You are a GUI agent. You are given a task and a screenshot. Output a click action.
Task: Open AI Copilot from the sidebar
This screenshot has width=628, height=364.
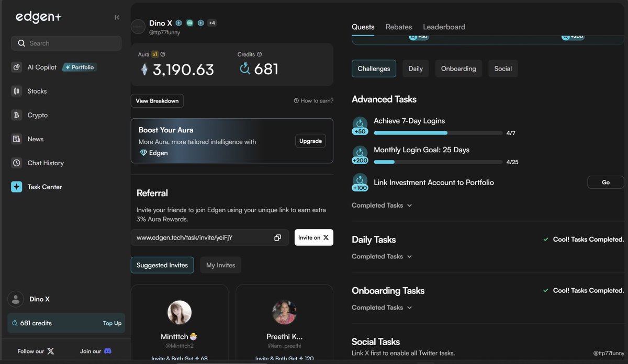(x=42, y=67)
